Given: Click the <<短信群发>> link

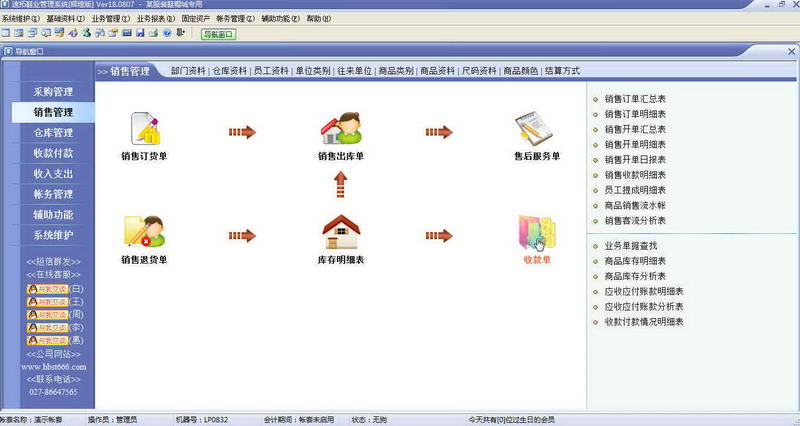Looking at the screenshot, I should (53, 262).
